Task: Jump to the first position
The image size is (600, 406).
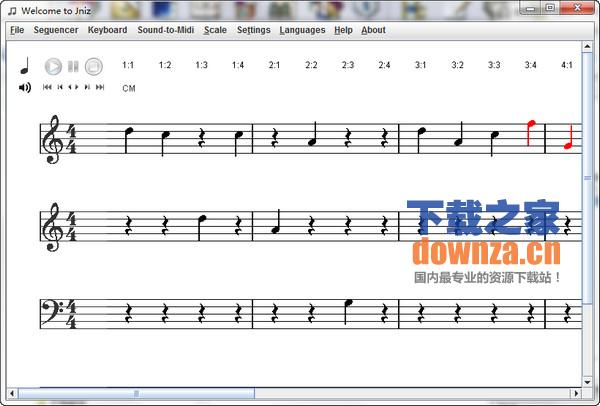Action: (47, 87)
